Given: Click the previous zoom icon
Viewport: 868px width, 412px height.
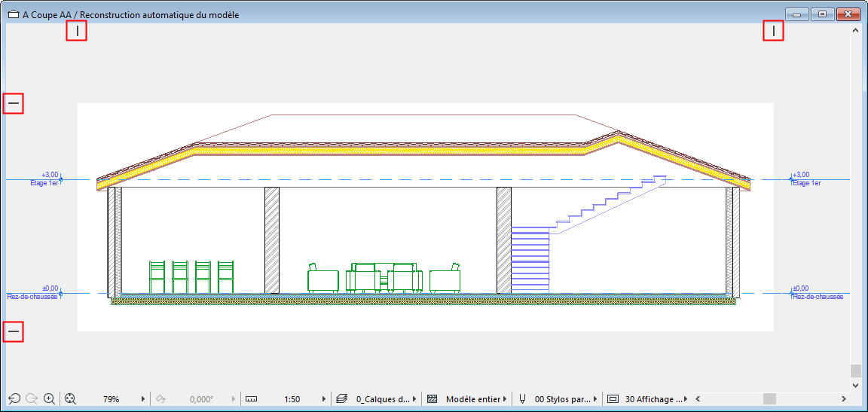Looking at the screenshot, I should click(x=14, y=398).
